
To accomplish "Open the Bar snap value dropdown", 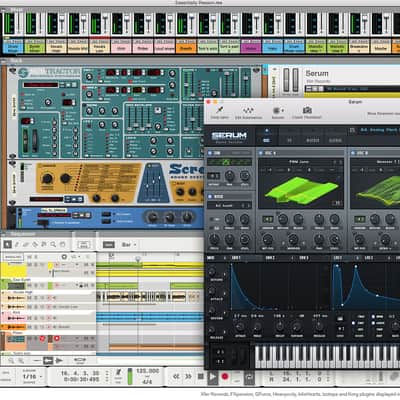I will (129, 245).
